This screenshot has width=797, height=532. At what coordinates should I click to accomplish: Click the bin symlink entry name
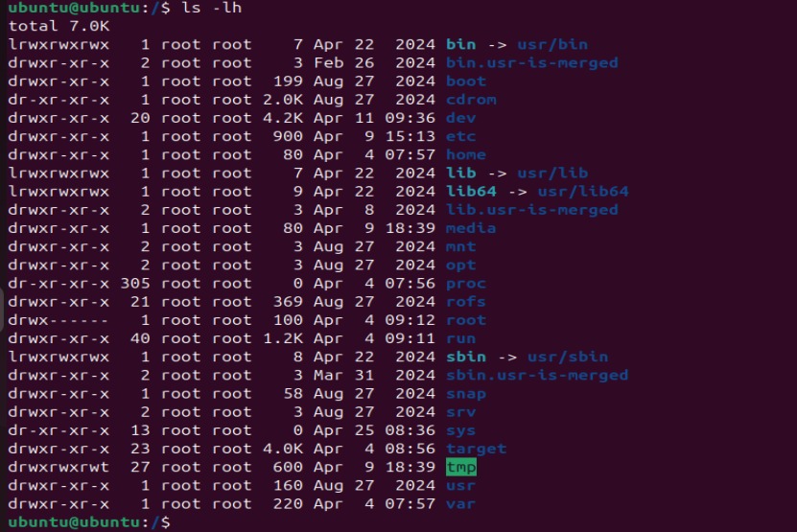coord(461,44)
